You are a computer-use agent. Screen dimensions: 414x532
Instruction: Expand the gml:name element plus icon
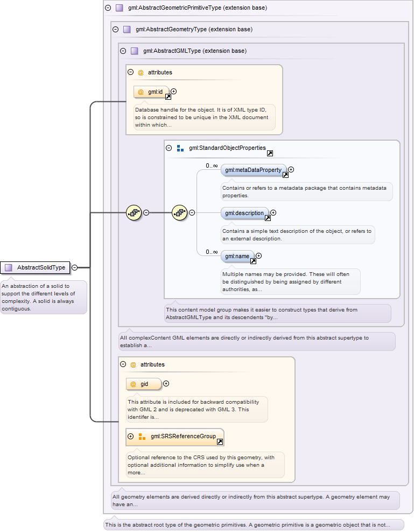point(259,256)
